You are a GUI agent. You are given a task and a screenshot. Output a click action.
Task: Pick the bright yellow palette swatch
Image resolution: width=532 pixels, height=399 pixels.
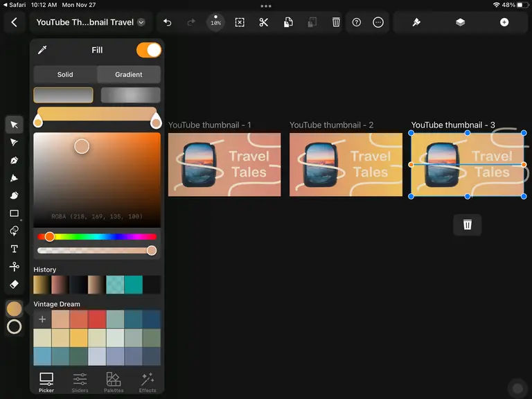(79, 338)
